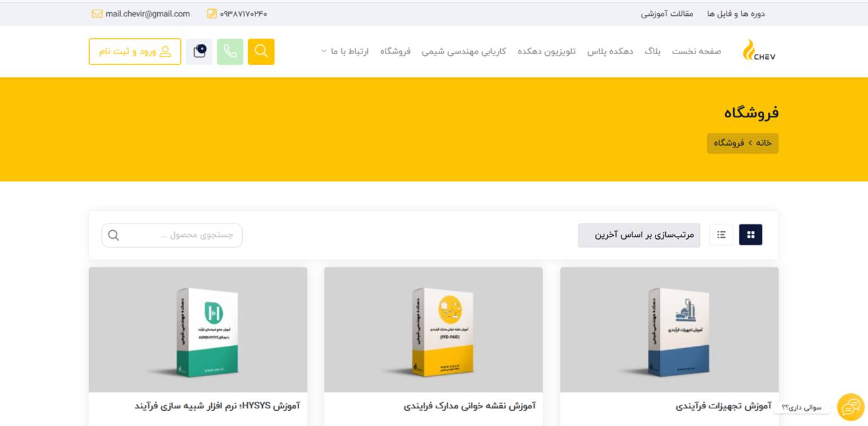Click the فروشگاه breadcrumb item
The height and width of the screenshot is (426, 868).
(x=728, y=143)
